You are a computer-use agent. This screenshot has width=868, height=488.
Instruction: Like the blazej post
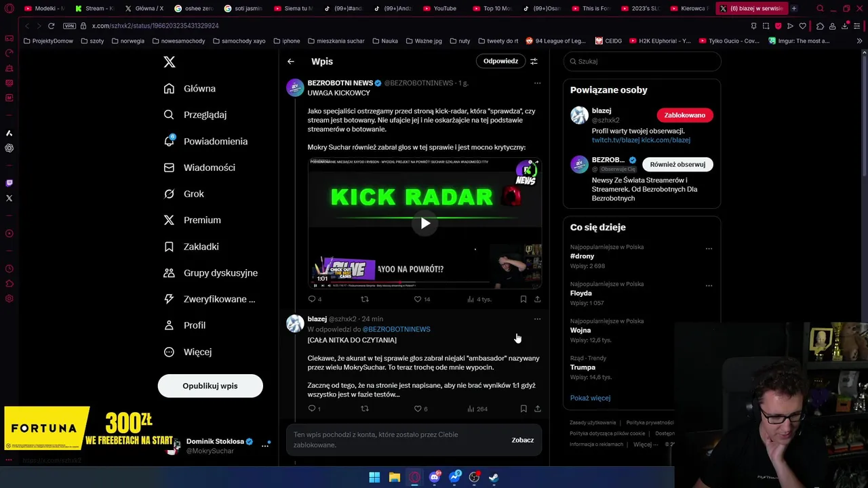click(x=418, y=409)
